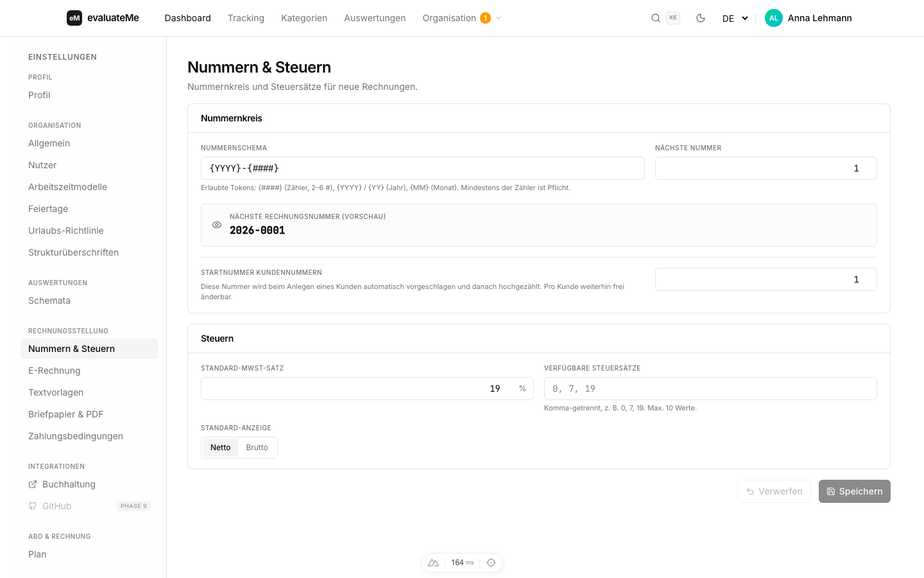Open E-Rechnung in sidebar
The width and height of the screenshot is (924, 578).
89,371
